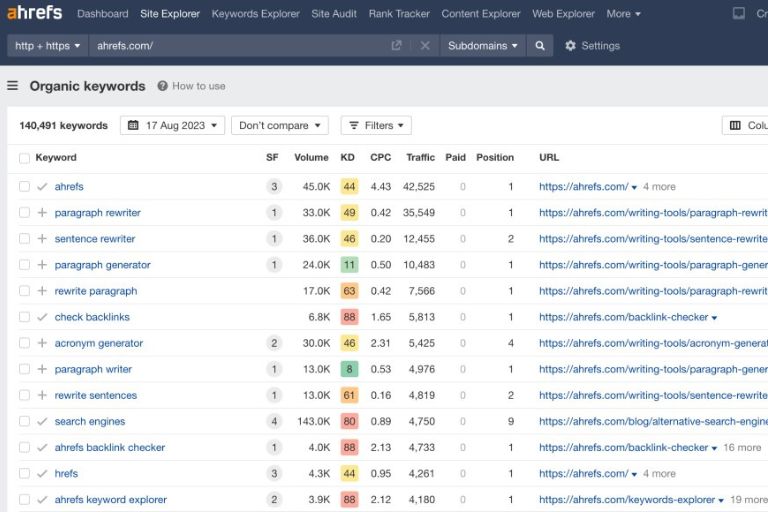Check the box for ahrefs keyword explorer row
This screenshot has width=768, height=512.
[x=24, y=500]
